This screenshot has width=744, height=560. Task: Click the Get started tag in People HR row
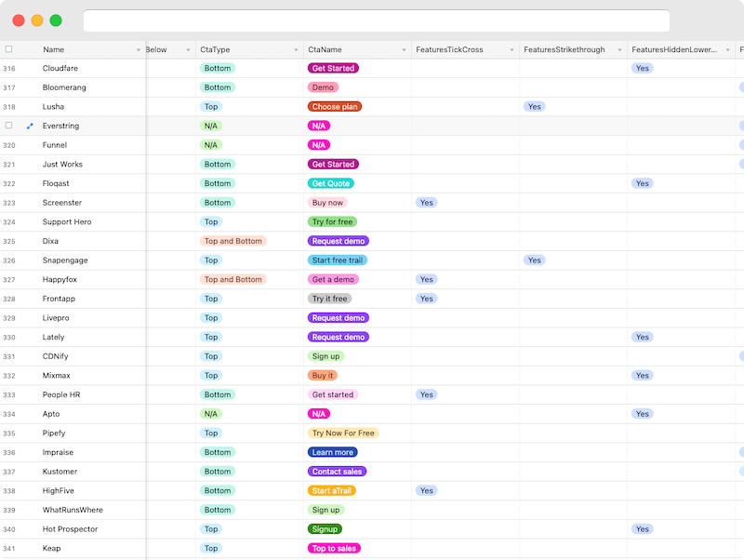(333, 394)
